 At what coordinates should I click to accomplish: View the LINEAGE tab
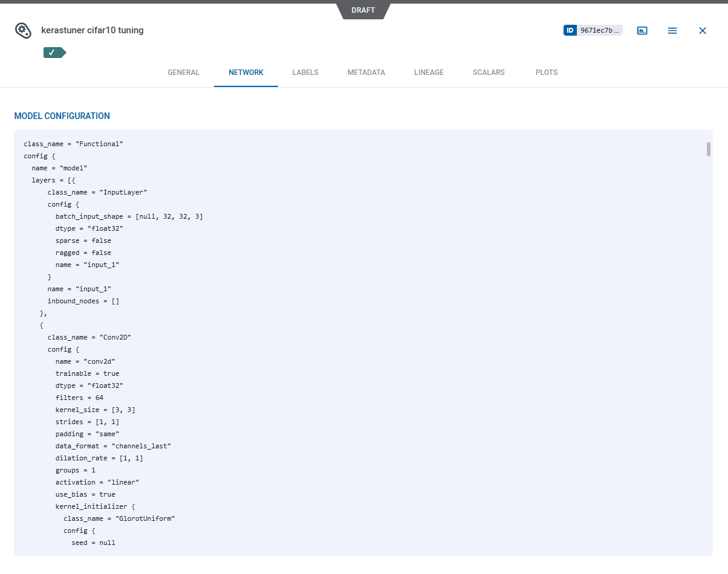point(429,73)
